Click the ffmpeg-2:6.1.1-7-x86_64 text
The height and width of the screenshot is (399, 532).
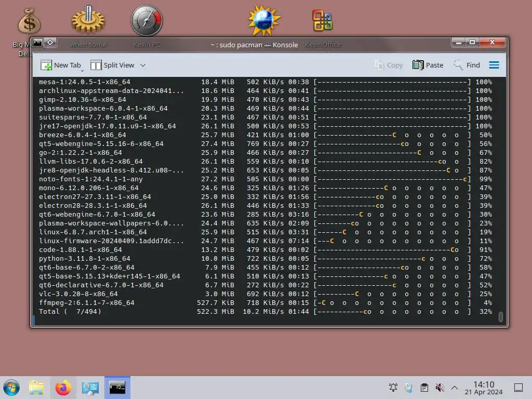[x=87, y=302]
